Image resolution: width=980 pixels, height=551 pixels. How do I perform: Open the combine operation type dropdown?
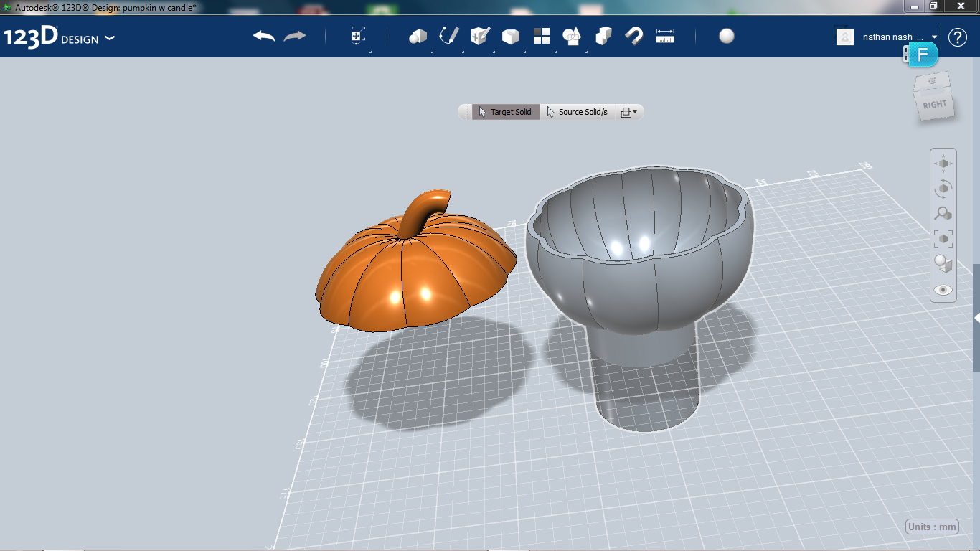tap(628, 112)
